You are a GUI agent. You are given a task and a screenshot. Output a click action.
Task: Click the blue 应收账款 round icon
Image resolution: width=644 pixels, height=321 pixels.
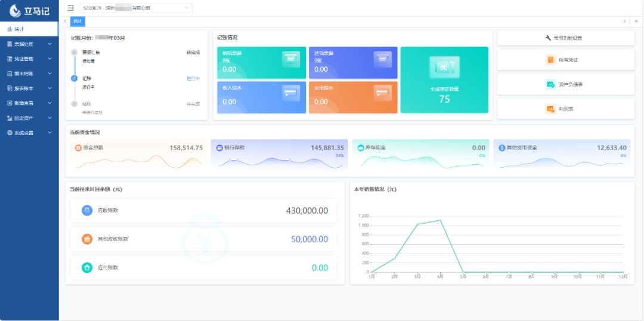(87, 211)
